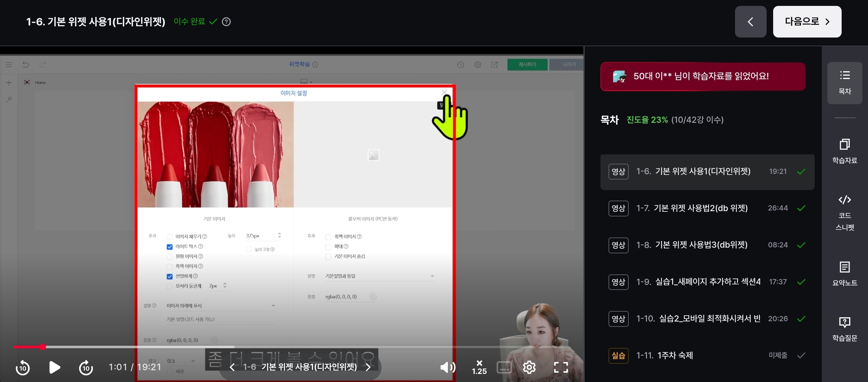Check the 이미지 채우기 checkbox
The image size is (868, 382).
pyautogui.click(x=170, y=237)
